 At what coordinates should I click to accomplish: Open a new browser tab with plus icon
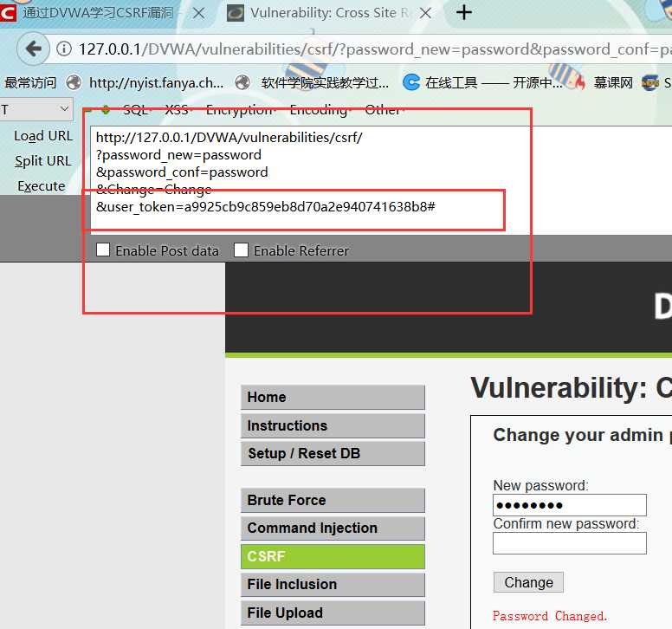[x=463, y=13]
